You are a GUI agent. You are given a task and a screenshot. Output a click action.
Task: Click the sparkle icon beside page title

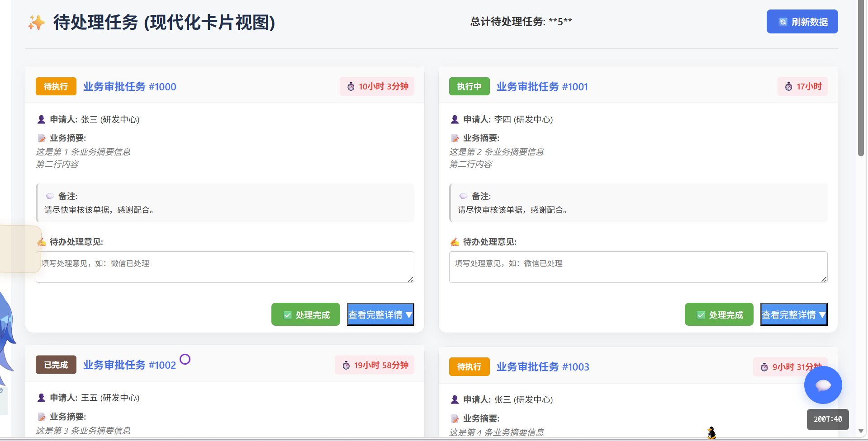(x=36, y=22)
